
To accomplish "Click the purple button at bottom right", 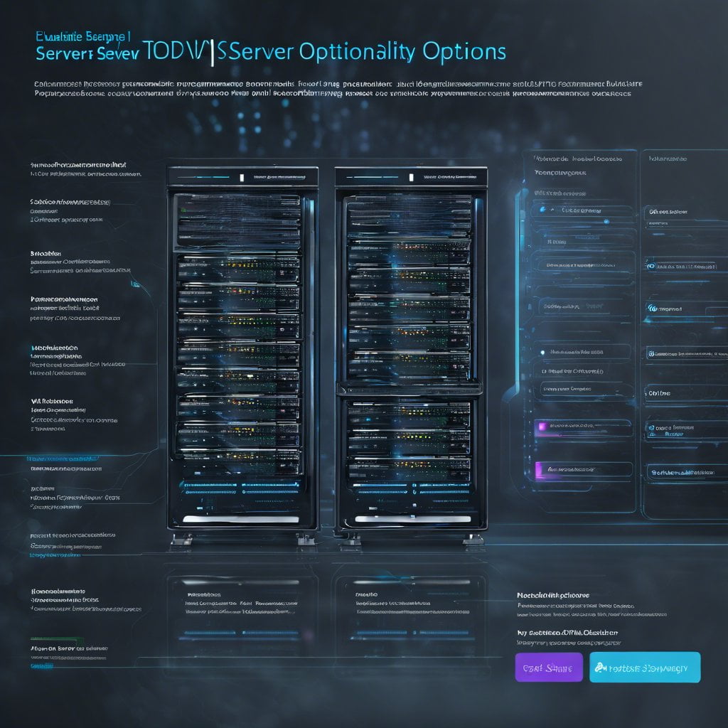I will (548, 668).
